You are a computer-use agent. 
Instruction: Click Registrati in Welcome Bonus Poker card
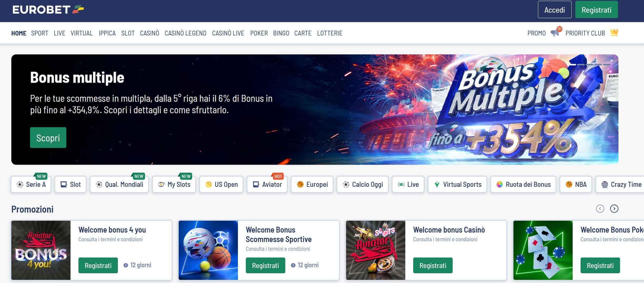click(600, 265)
